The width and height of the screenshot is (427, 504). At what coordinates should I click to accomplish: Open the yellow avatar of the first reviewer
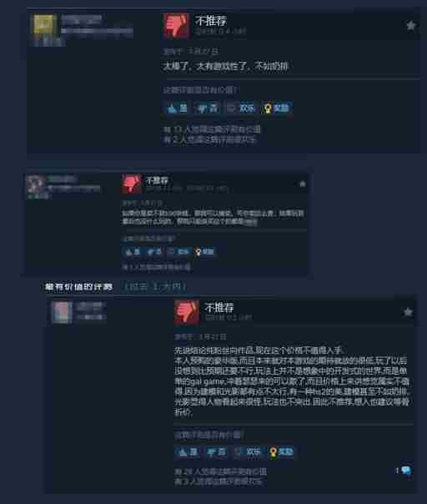[43, 24]
